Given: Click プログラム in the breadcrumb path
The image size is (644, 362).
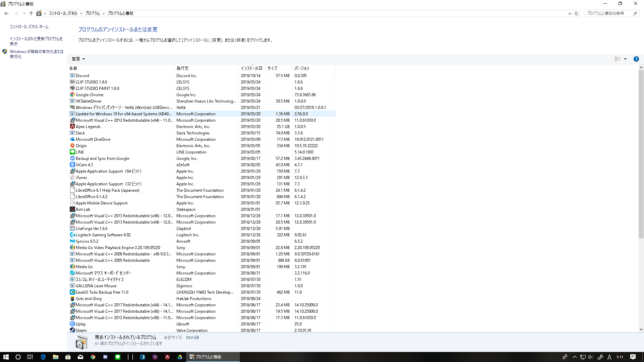Looking at the screenshot, I should pos(93,13).
